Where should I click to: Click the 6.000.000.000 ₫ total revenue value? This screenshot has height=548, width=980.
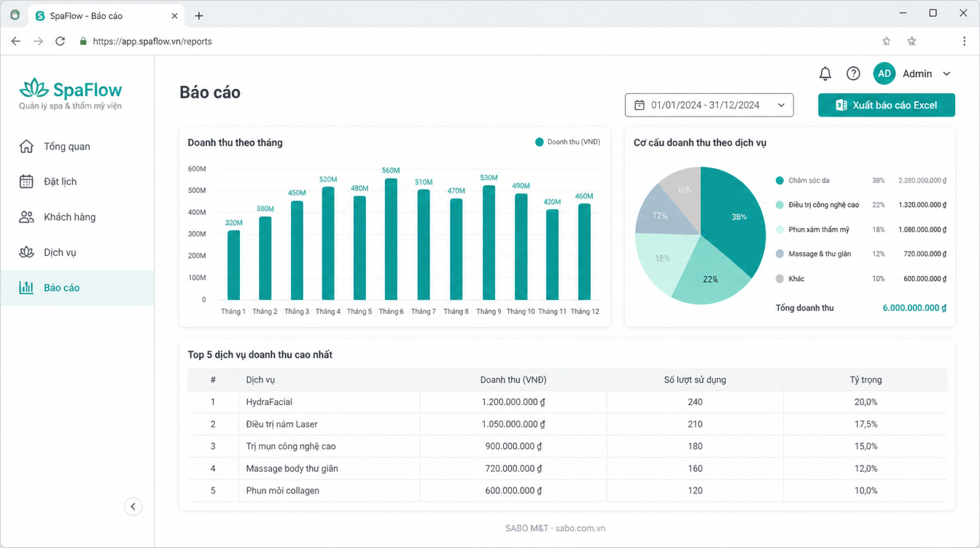pyautogui.click(x=914, y=308)
